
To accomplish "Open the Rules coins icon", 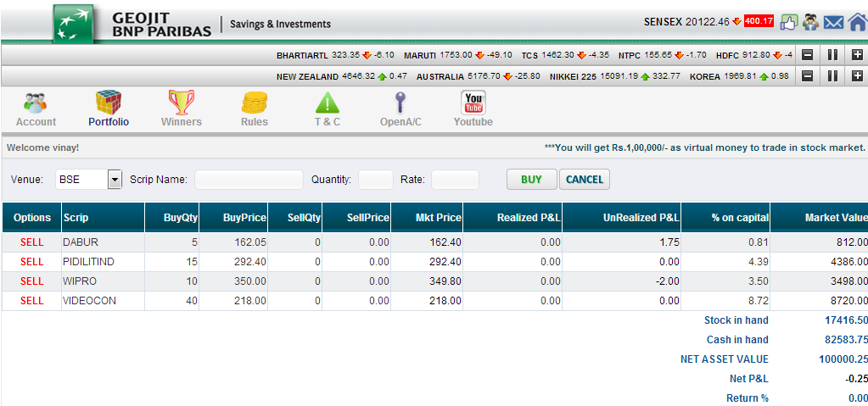I will click(254, 103).
